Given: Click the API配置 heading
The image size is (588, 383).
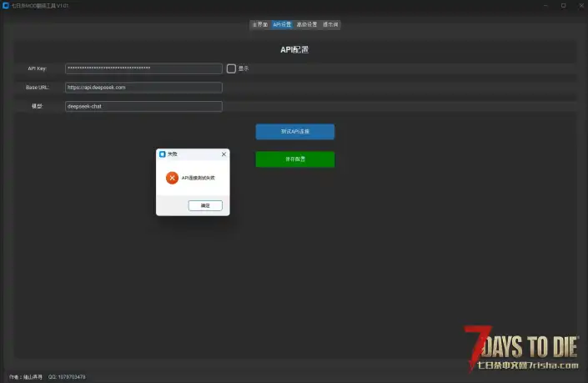Looking at the screenshot, I should point(294,49).
